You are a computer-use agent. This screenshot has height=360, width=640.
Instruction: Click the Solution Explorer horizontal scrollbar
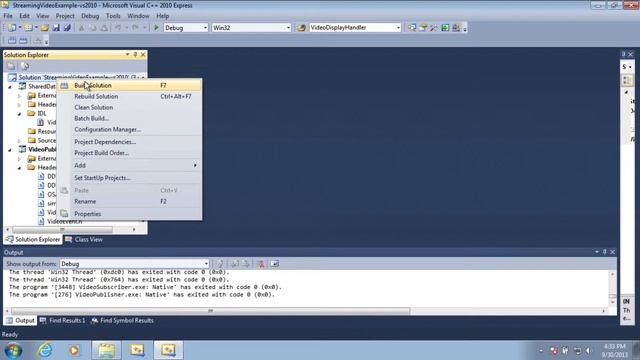(62, 229)
